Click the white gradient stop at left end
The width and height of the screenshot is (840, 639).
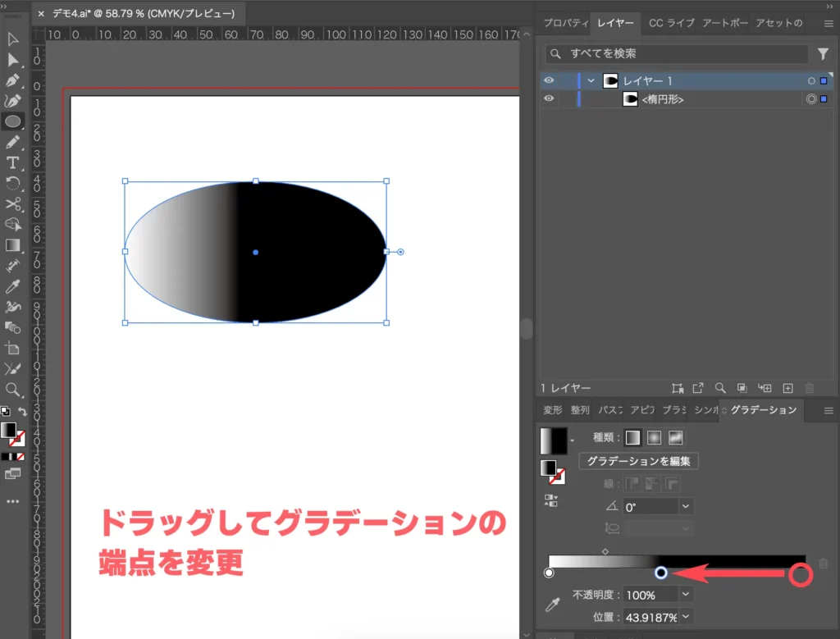pyautogui.click(x=549, y=573)
